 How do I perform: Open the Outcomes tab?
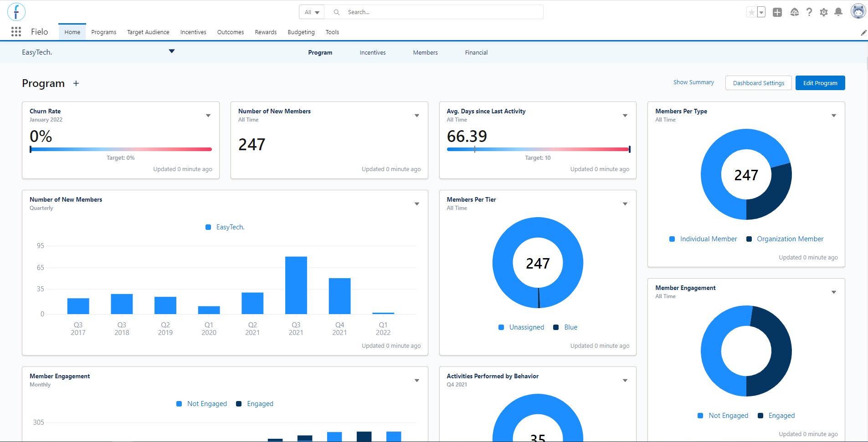click(231, 32)
